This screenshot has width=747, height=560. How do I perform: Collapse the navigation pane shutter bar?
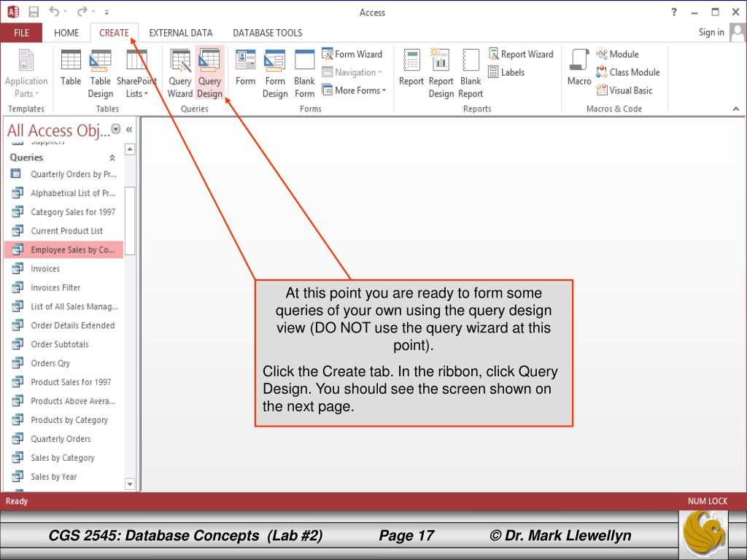(x=129, y=130)
